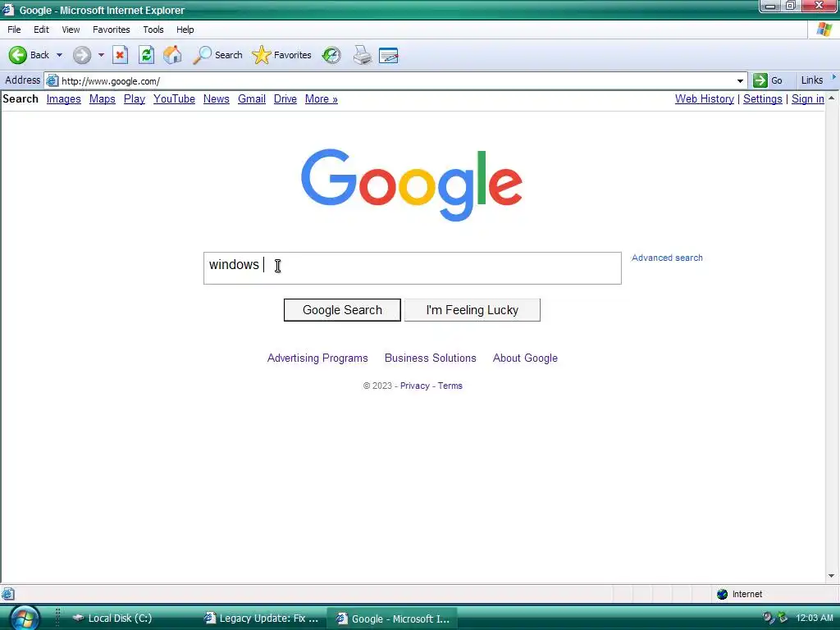Stop loading with the red X icon

tap(120, 55)
